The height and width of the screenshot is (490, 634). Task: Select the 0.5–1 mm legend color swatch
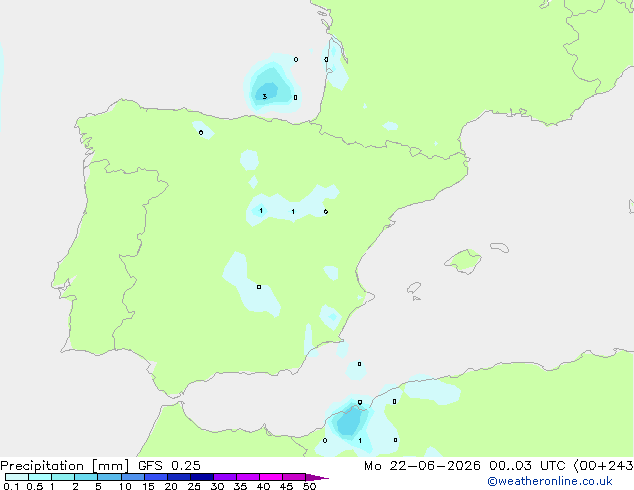pyautogui.click(x=40, y=477)
